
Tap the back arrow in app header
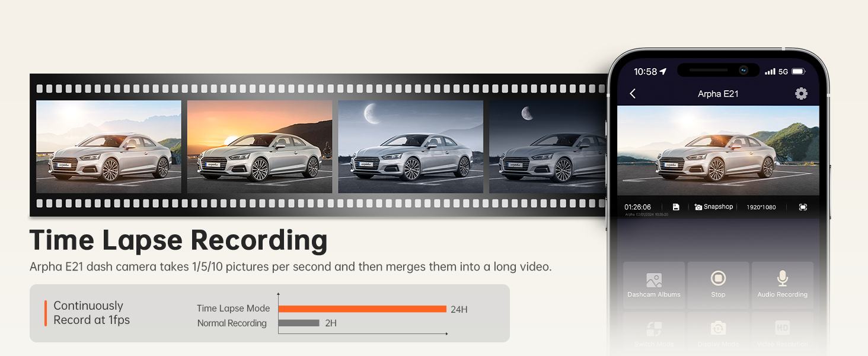point(633,94)
